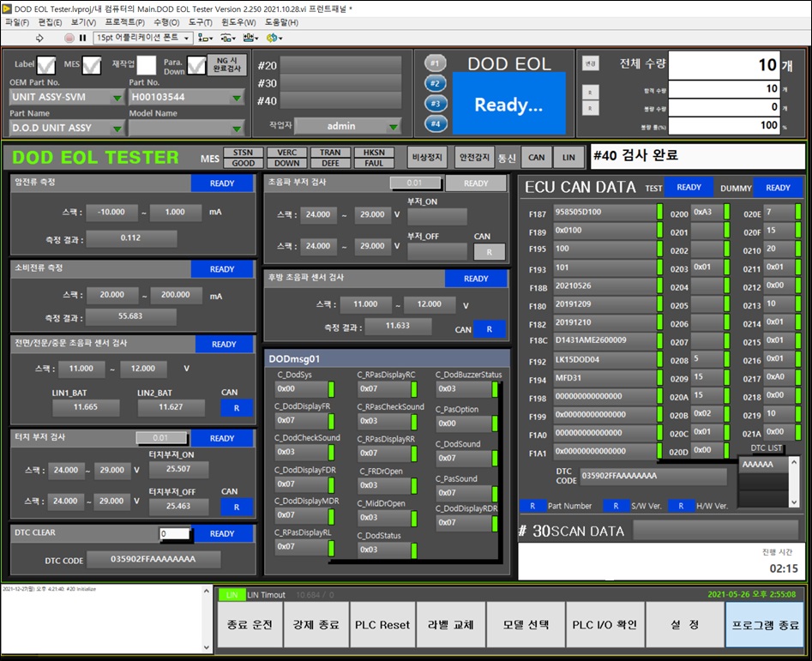Screen dimensions: 812x661
Task: Select the #1 round indicator button
Action: (x=435, y=64)
